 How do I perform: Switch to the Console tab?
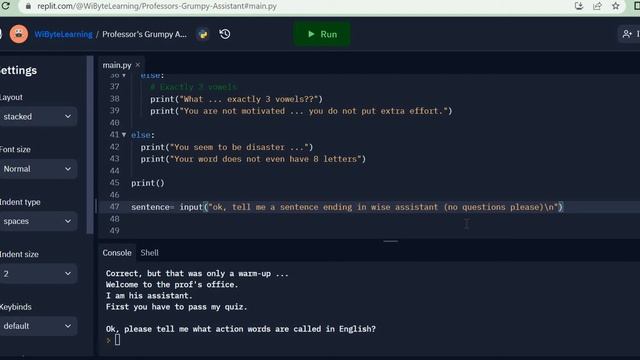[117, 253]
